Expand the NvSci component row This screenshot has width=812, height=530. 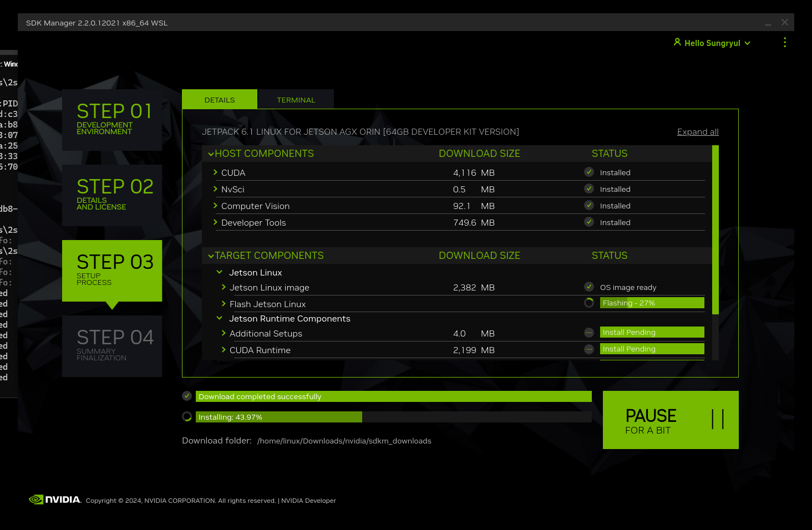point(215,189)
